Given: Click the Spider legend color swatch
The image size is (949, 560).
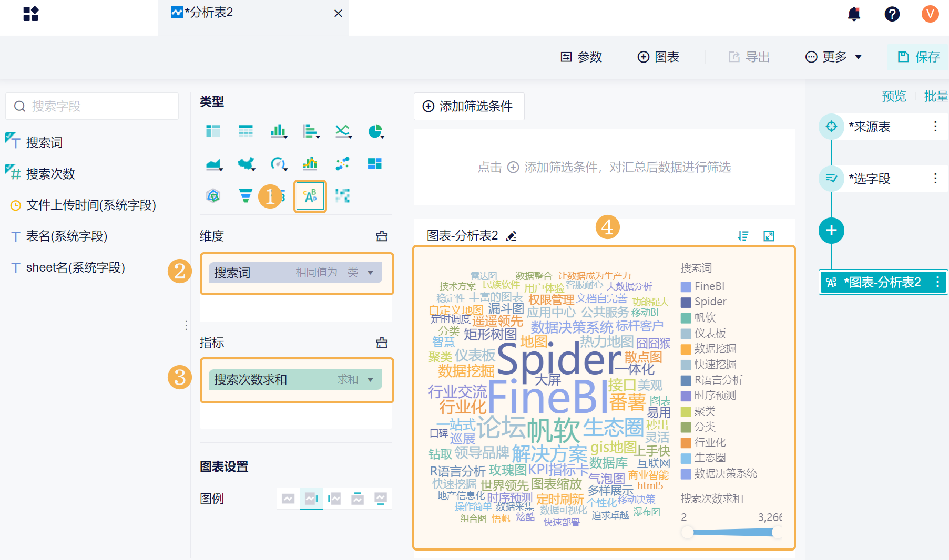Looking at the screenshot, I should pos(686,302).
